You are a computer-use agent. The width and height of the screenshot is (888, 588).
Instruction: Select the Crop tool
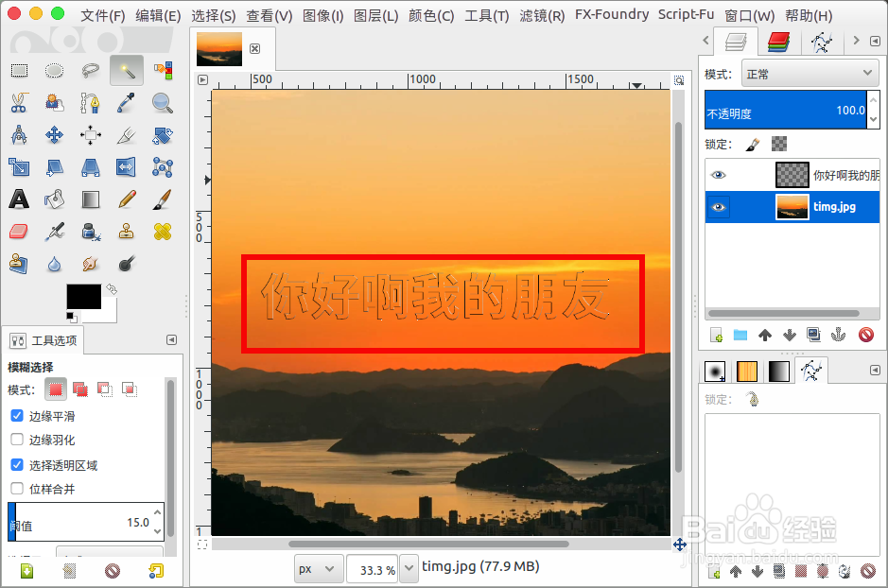(127, 135)
